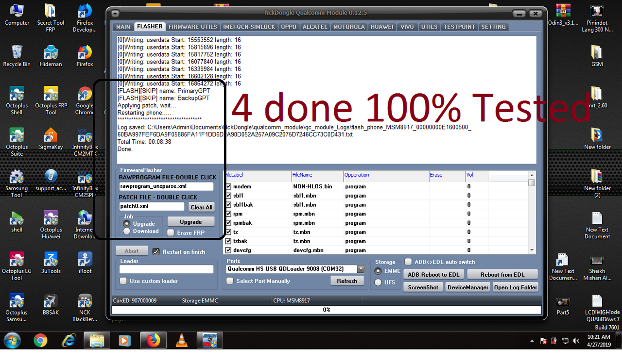The width and height of the screenshot is (622, 364).
Task: Click the patch0.xml file field
Action: point(152,206)
